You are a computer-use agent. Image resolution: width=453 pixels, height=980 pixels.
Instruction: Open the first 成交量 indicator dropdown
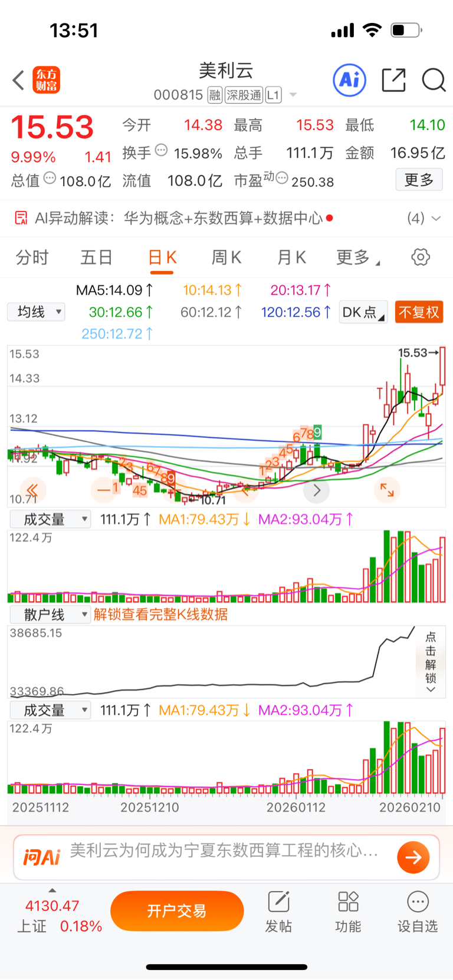pyautogui.click(x=50, y=519)
